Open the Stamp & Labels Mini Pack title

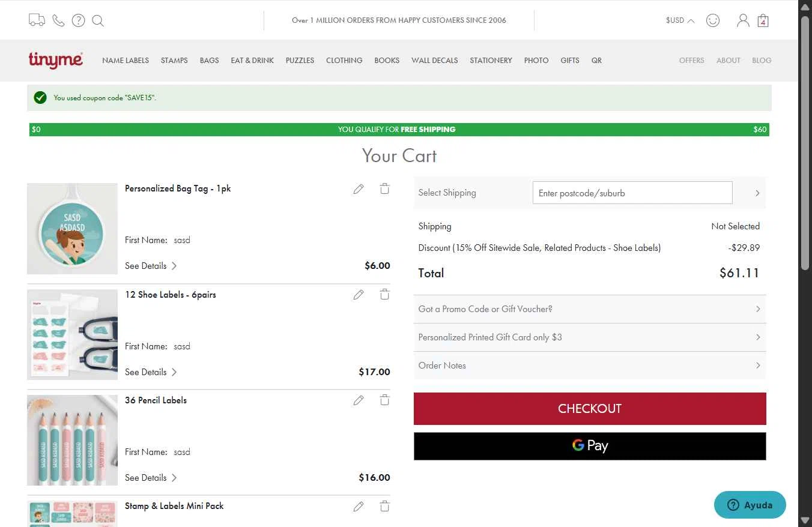(x=174, y=506)
